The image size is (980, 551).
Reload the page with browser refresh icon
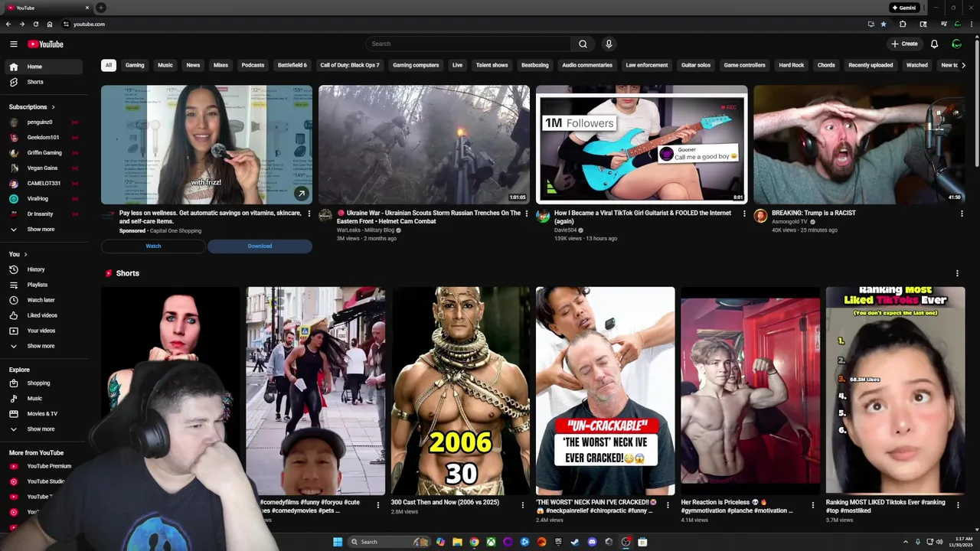click(x=35, y=24)
